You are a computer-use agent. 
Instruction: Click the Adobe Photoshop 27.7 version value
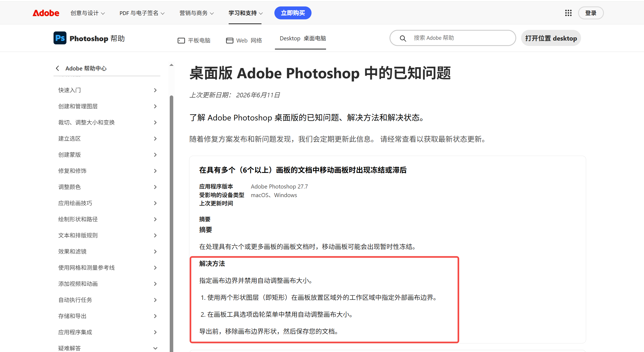[x=279, y=186]
